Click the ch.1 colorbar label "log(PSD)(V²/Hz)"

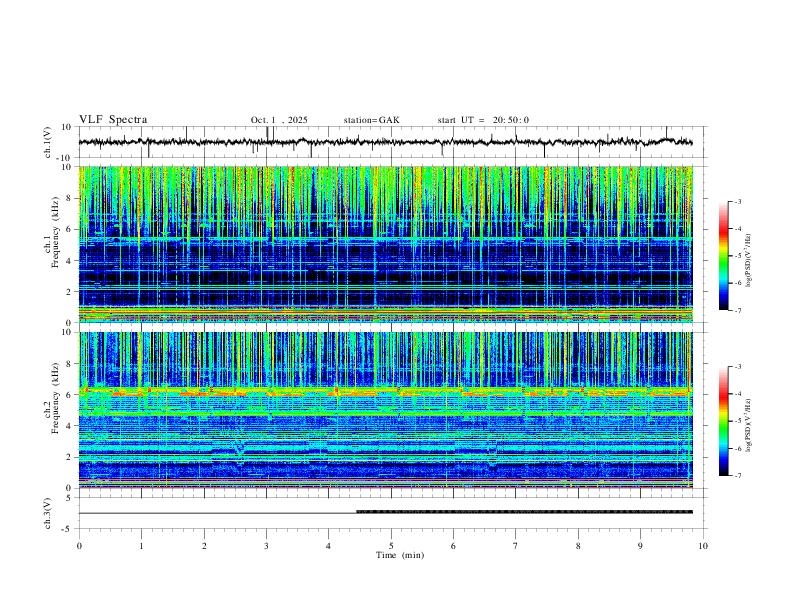point(748,260)
